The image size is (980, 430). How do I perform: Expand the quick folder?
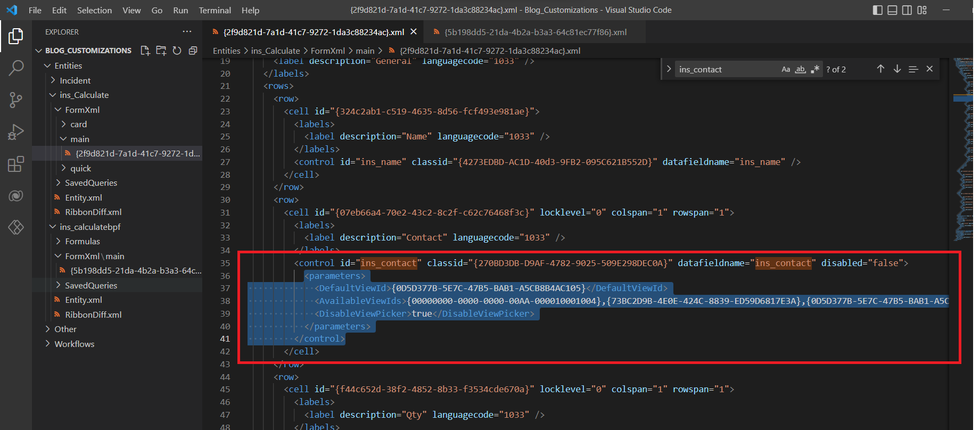tap(63, 168)
